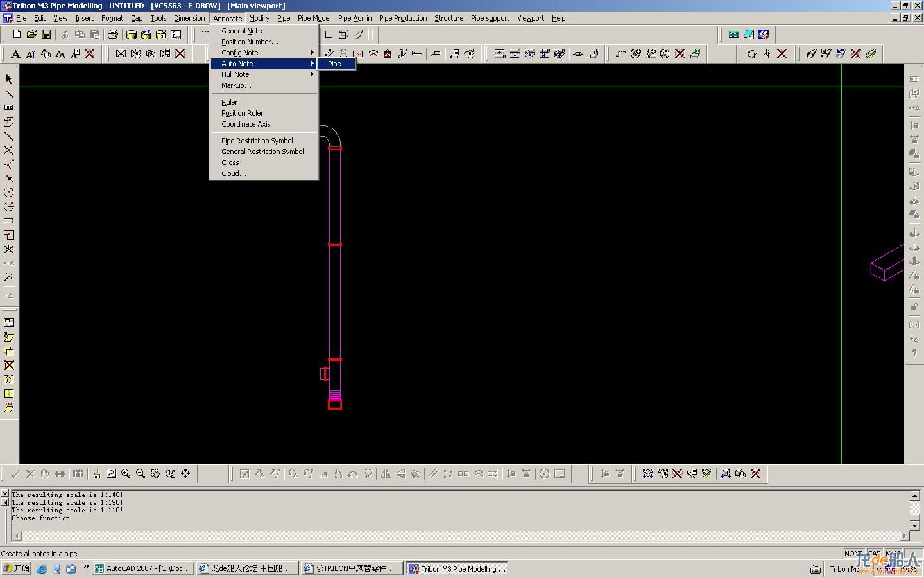The height and width of the screenshot is (578, 924).
Task: Click the bottom toolbar circle target icon
Action: [x=544, y=474]
